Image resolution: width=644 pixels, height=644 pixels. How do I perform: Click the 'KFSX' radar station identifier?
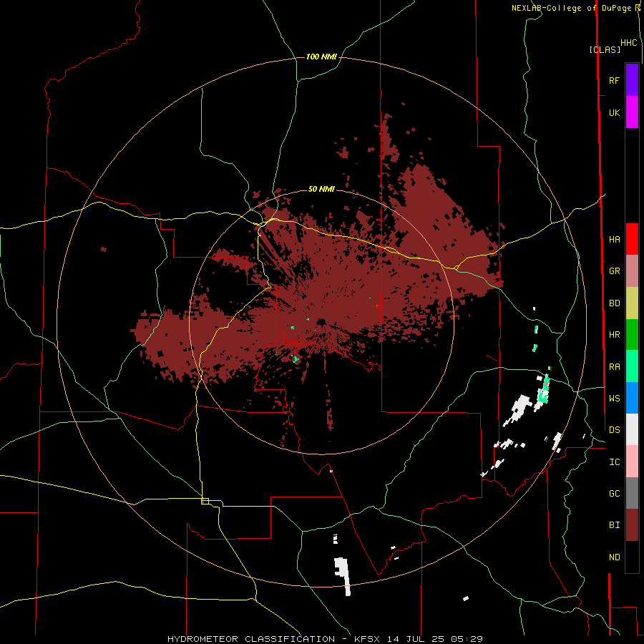pos(369,639)
